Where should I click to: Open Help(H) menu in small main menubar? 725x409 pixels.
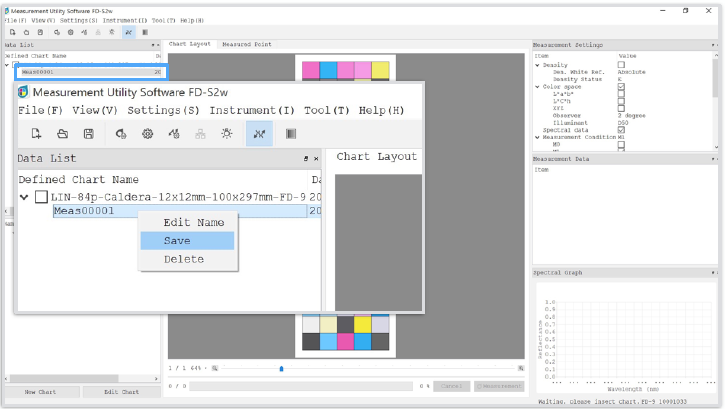pos(192,20)
